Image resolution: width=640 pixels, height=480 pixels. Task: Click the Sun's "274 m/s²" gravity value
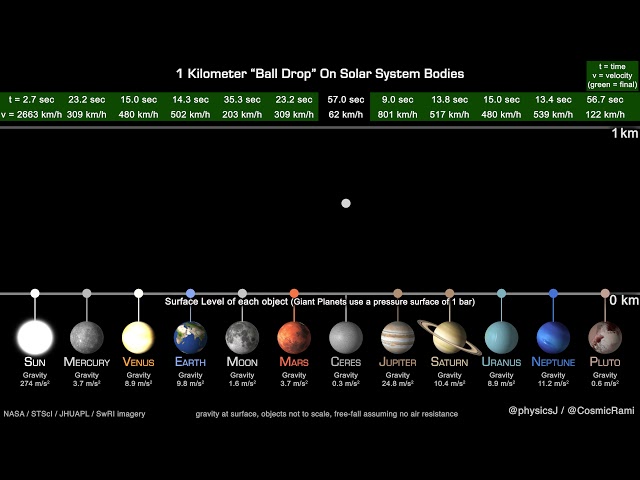pyautogui.click(x=35, y=384)
